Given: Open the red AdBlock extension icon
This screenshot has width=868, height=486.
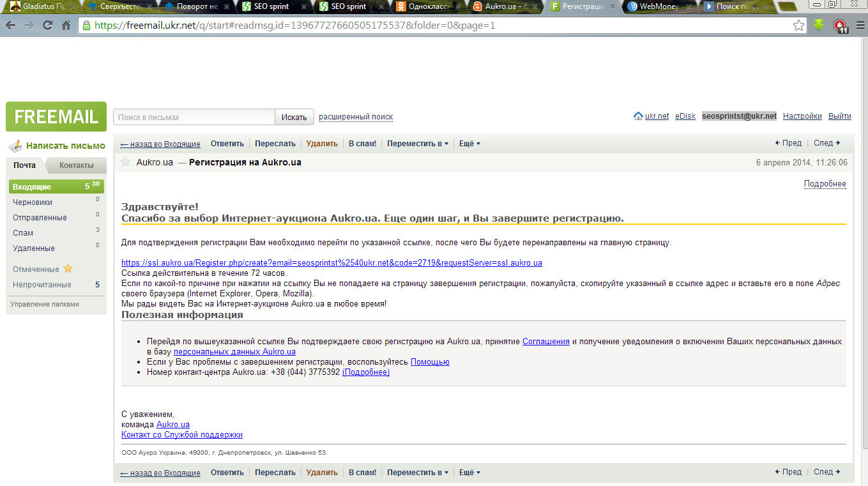Looking at the screenshot, I should click(x=840, y=26).
